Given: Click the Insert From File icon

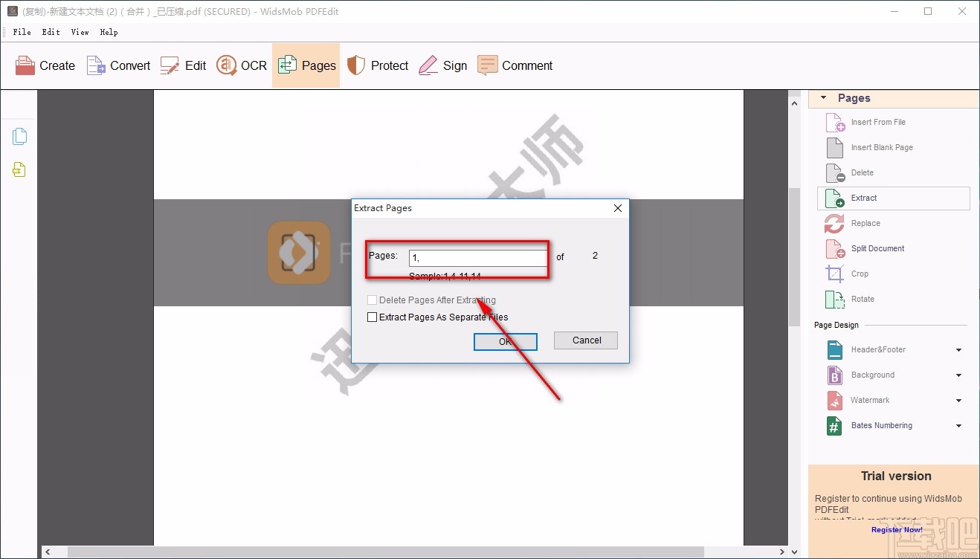Looking at the screenshot, I should coord(834,122).
